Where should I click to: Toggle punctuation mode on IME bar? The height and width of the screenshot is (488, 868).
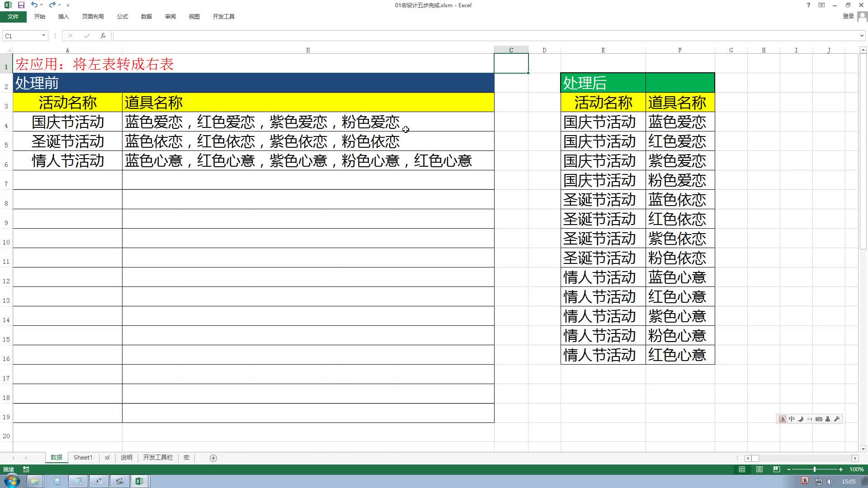[810, 419]
